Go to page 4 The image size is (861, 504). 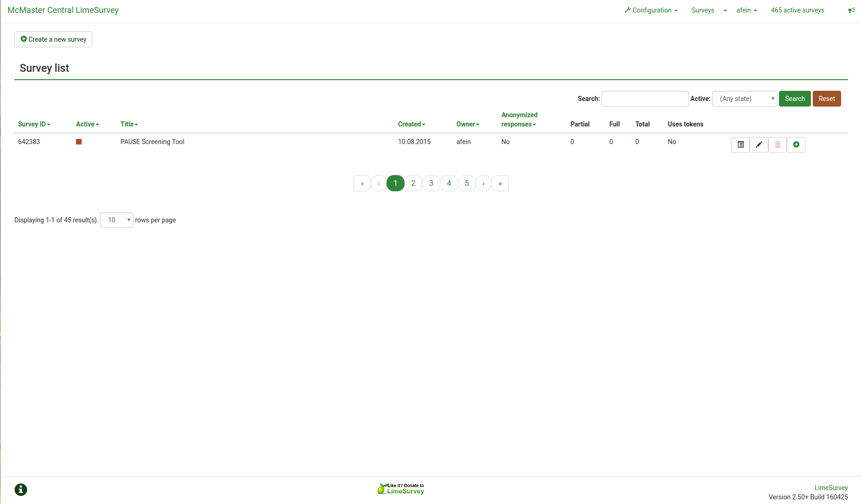(x=449, y=183)
